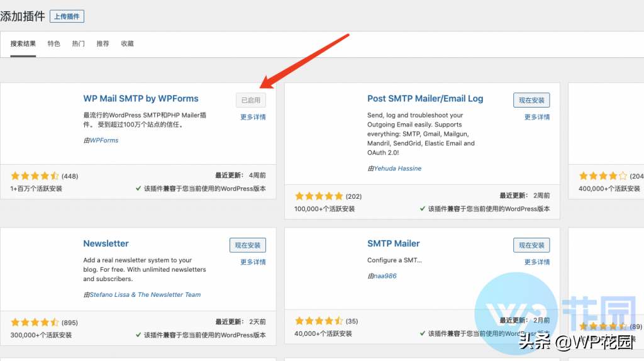Click the '300,000+个活跃安装' text
The width and height of the screenshot is (644, 361).
(x=41, y=335)
